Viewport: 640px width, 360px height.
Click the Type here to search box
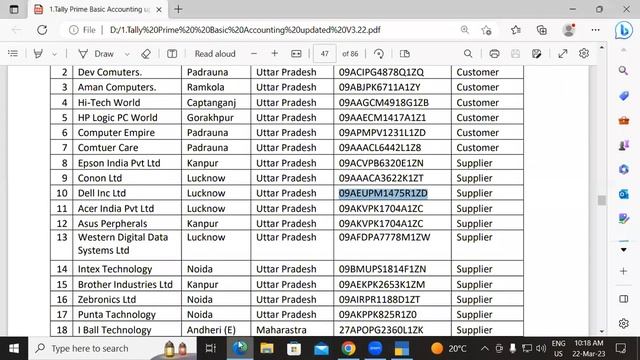pos(112,348)
